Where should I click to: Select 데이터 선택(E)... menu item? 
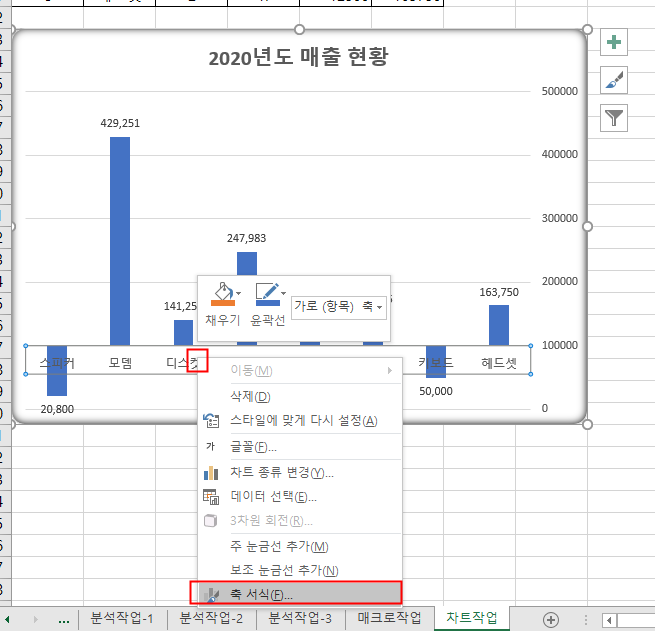[300, 497]
